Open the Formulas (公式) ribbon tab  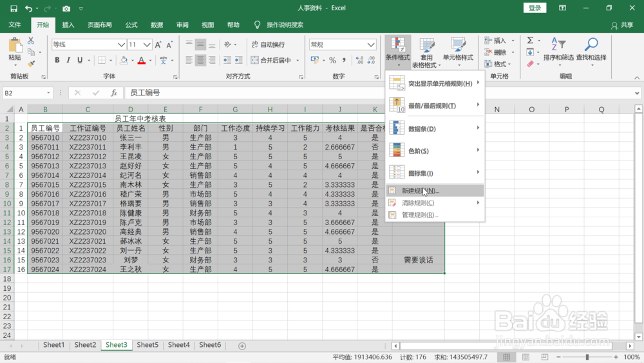click(131, 25)
